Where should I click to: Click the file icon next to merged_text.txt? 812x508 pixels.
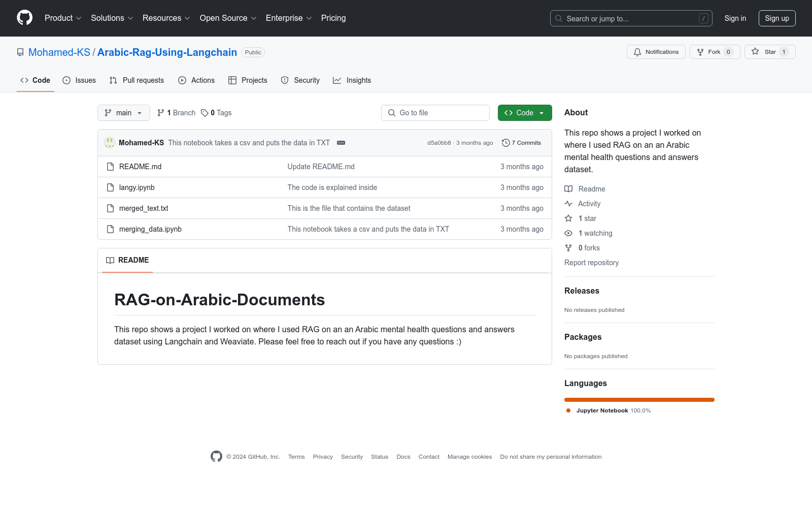(x=110, y=208)
